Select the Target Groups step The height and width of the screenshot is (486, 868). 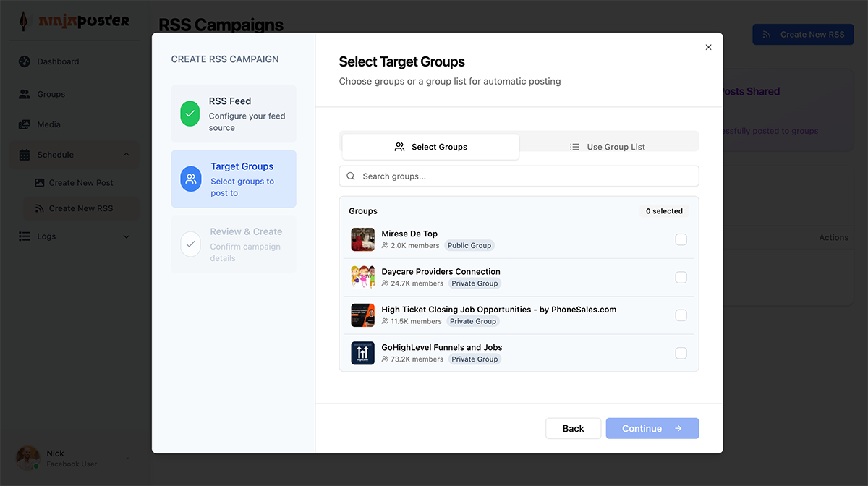click(234, 179)
